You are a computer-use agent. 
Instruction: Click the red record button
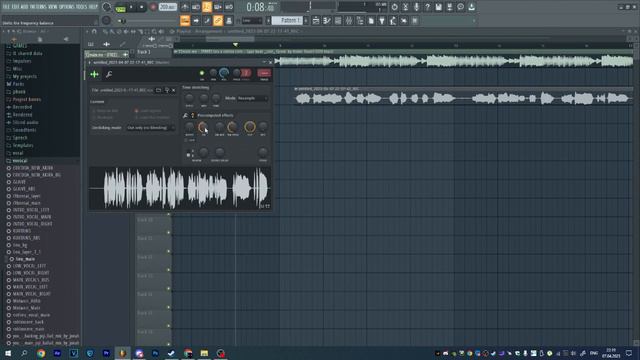(153, 7)
